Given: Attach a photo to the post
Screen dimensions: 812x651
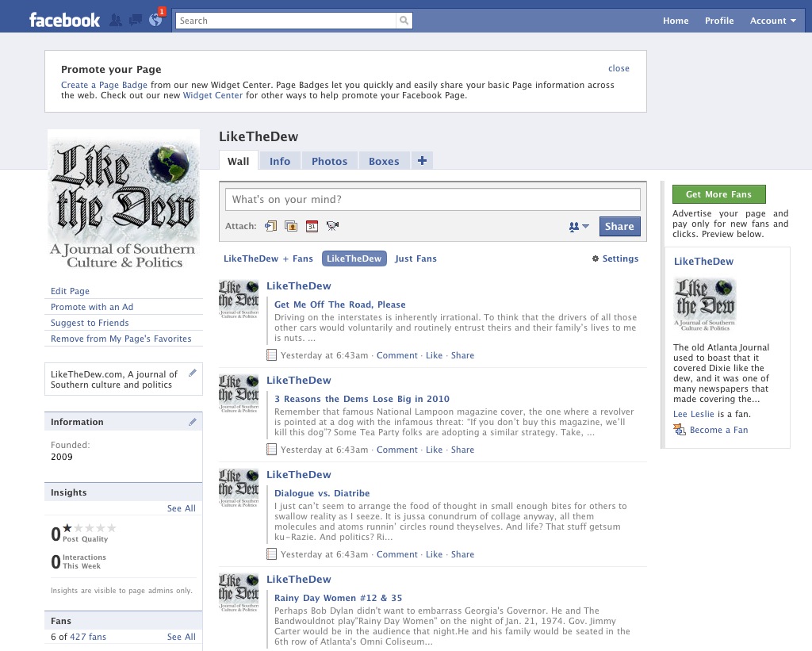Looking at the screenshot, I should pyautogui.click(x=291, y=226).
